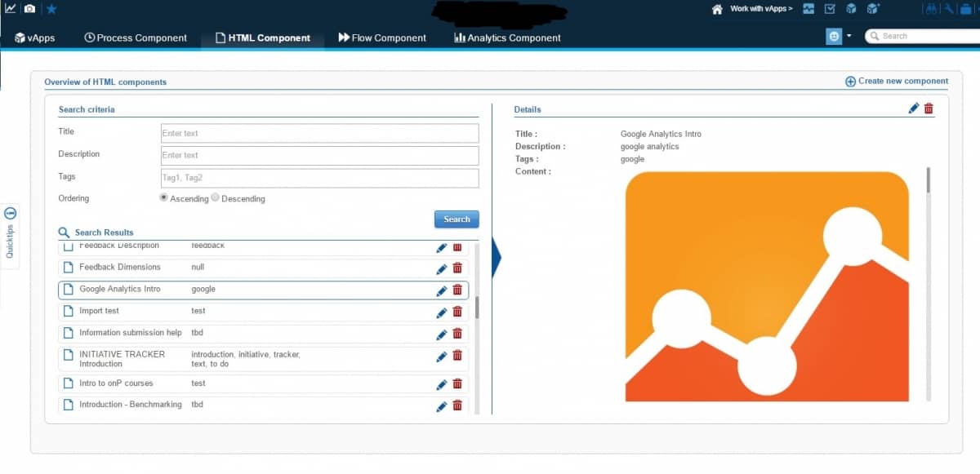This screenshot has width=980, height=474.
Task: Select Introduction - Benchmarking row title
Action: point(131,405)
